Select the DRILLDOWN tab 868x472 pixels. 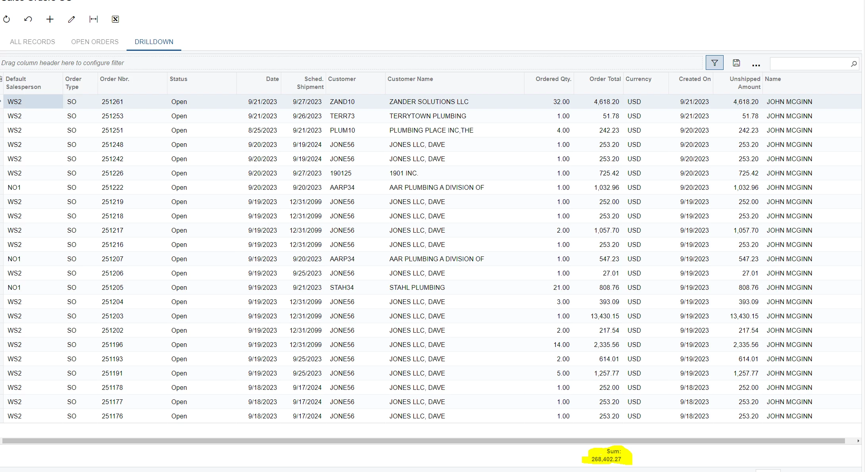tap(154, 42)
